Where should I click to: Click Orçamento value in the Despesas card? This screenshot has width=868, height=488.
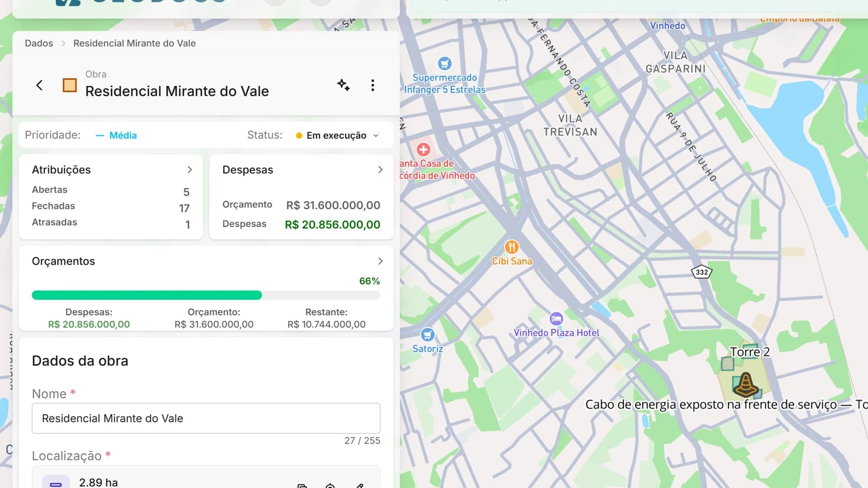click(333, 205)
